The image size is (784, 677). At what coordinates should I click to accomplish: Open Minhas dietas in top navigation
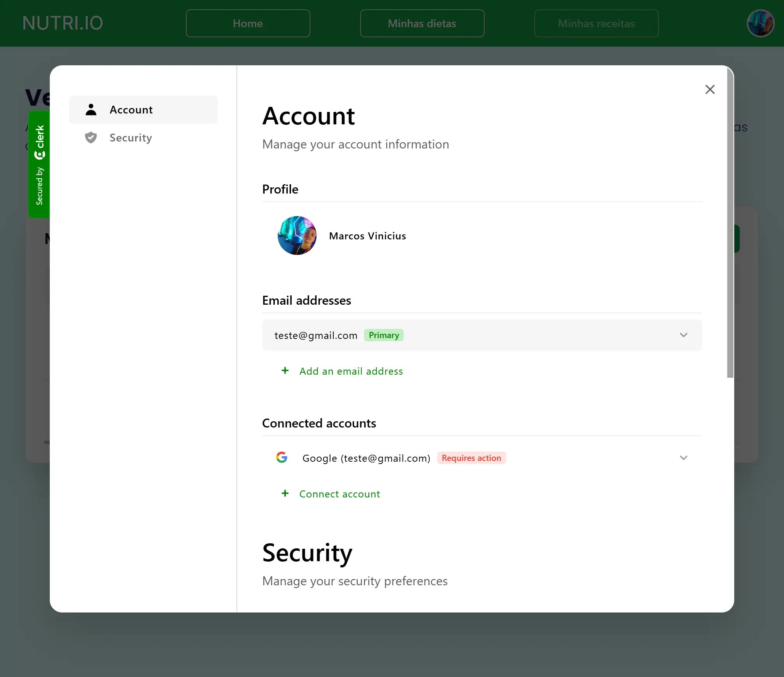click(x=422, y=23)
